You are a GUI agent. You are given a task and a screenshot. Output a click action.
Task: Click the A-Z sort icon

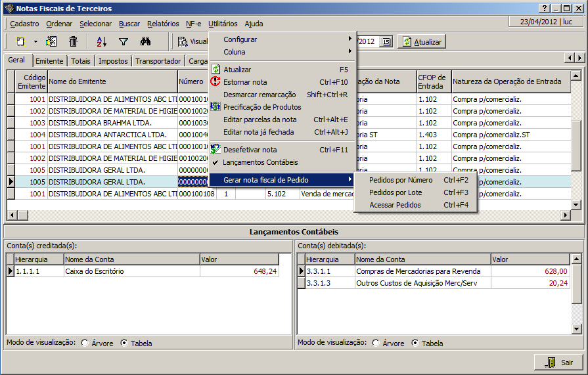pyautogui.click(x=101, y=41)
